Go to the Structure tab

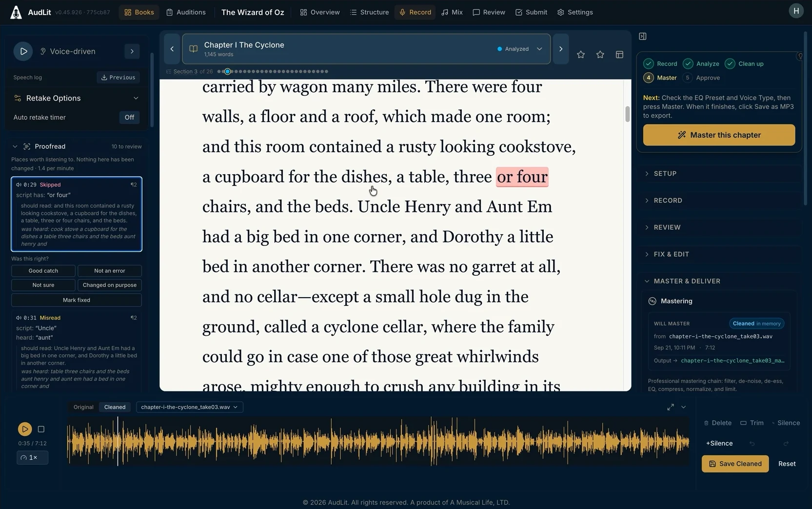pos(369,12)
